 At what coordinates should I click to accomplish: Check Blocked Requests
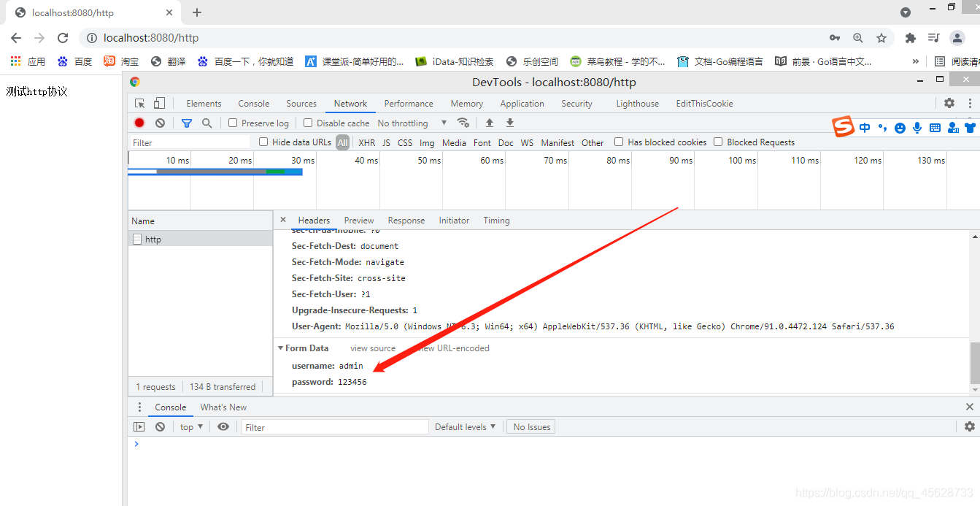click(718, 142)
